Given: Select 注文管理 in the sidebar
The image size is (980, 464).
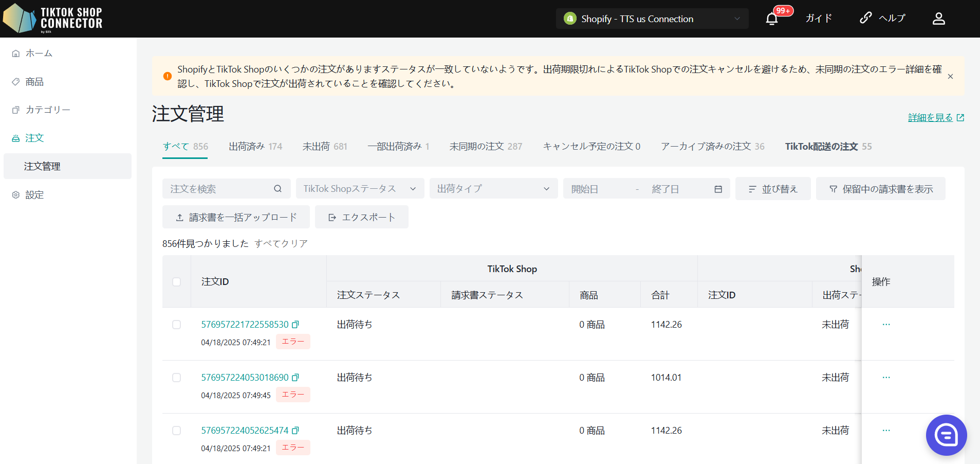Looking at the screenshot, I should (x=67, y=166).
